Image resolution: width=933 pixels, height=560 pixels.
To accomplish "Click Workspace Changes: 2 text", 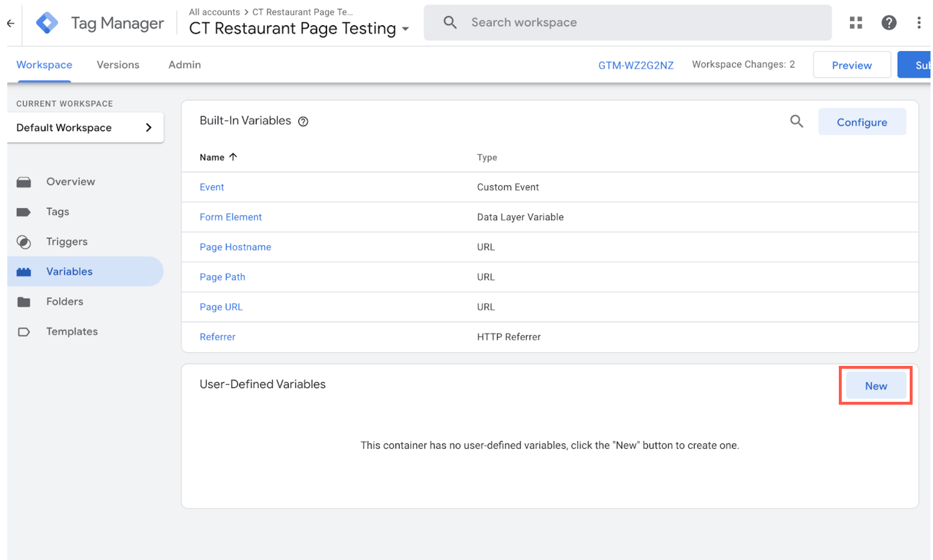I will [x=744, y=65].
